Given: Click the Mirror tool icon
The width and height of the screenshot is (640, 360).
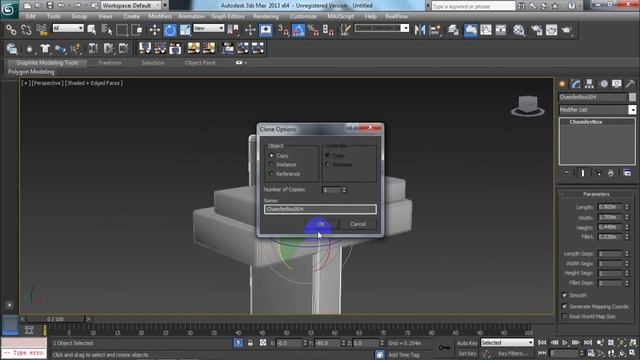Looking at the screenshot, I should (420, 30).
